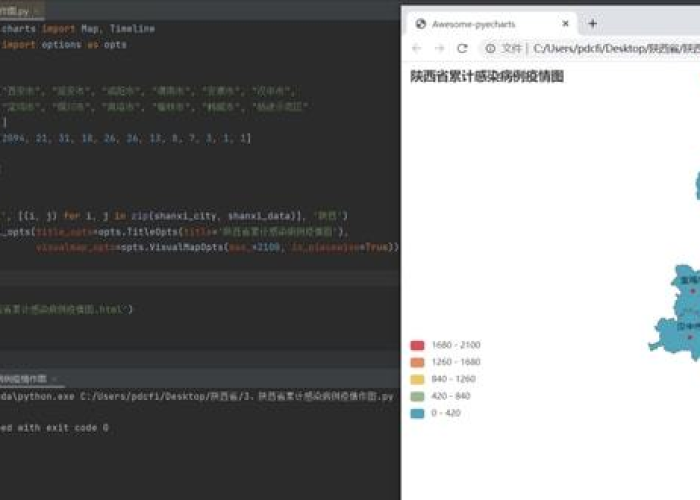700x500 pixels.
Task: Click the TitleOpts code line
Action: pyautogui.click(x=174, y=232)
